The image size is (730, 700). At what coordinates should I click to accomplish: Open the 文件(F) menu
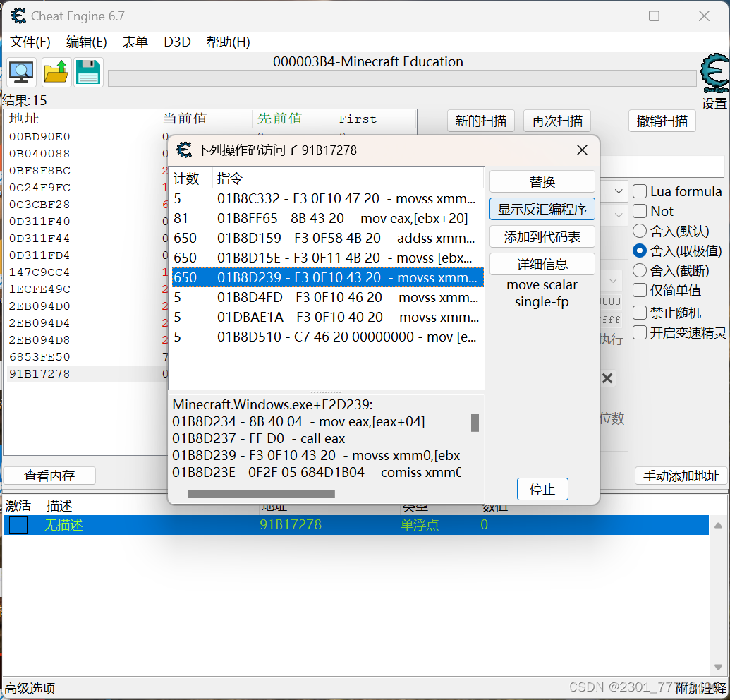pyautogui.click(x=30, y=42)
